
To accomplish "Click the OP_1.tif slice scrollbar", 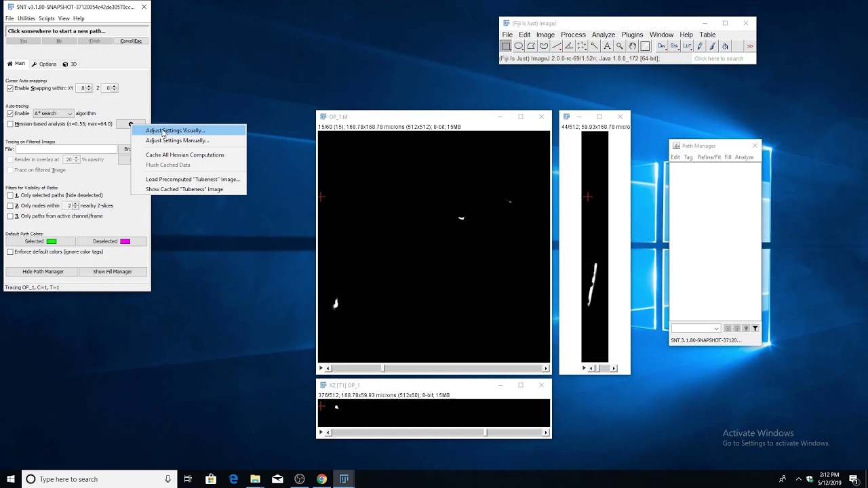I will (437, 369).
